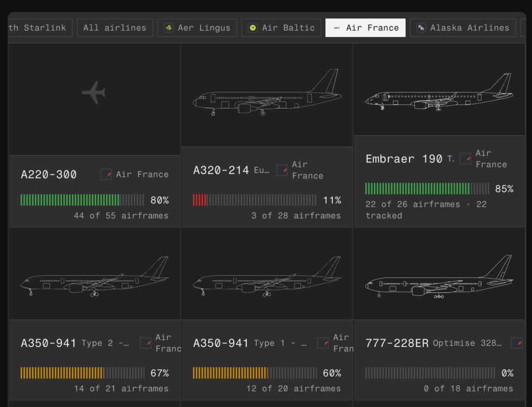Open the A350-941 Type 2 card title
Image resolution: width=532 pixels, height=407 pixels.
(x=48, y=343)
